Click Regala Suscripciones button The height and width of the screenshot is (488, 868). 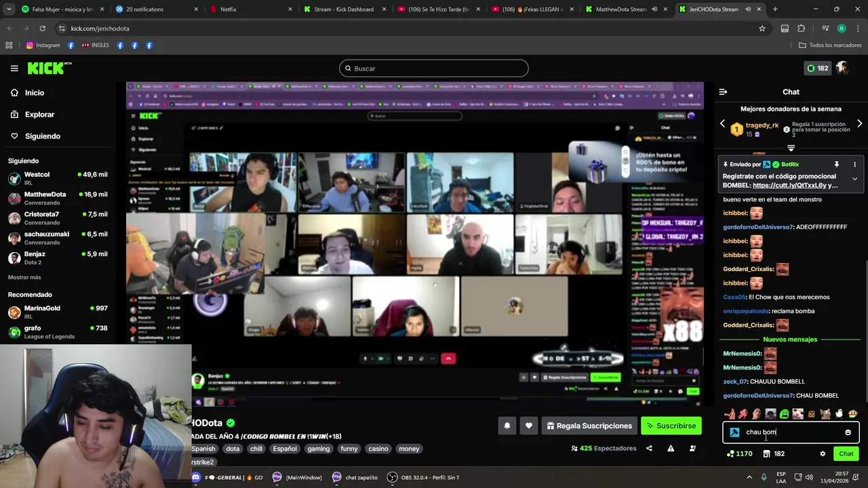tap(589, 426)
